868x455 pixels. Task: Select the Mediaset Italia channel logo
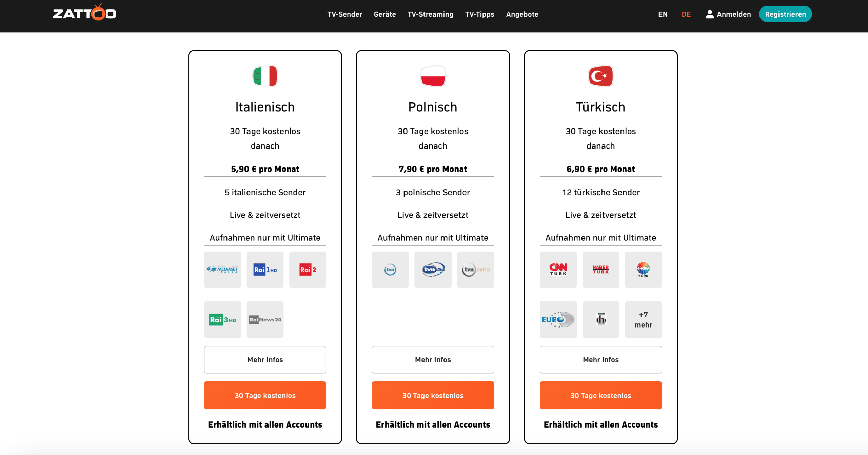(222, 270)
